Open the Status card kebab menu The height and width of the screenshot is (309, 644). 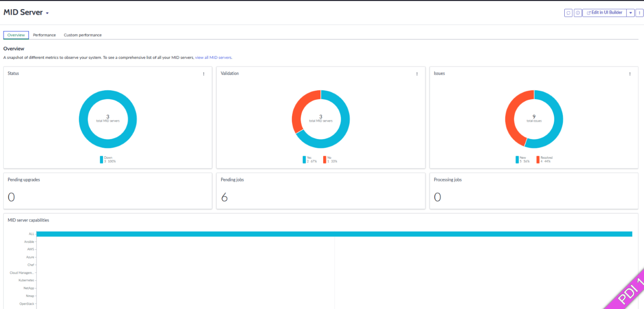(204, 73)
